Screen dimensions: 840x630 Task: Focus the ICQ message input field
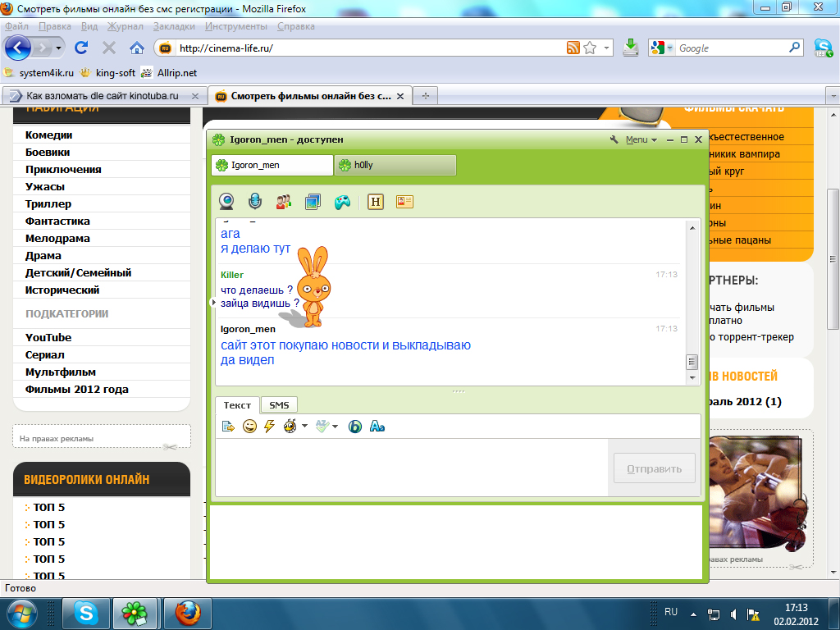[412, 468]
